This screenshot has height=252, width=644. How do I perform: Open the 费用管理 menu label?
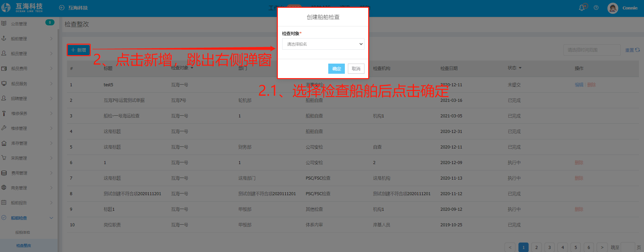coord(19,173)
